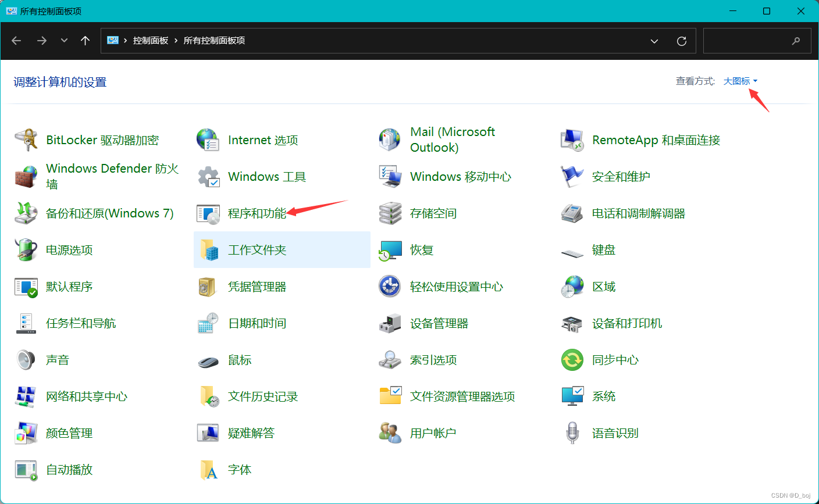Expand the chevron after 控制面板 breadcrumb
Image resolution: width=819 pixels, height=504 pixels.
tap(176, 41)
